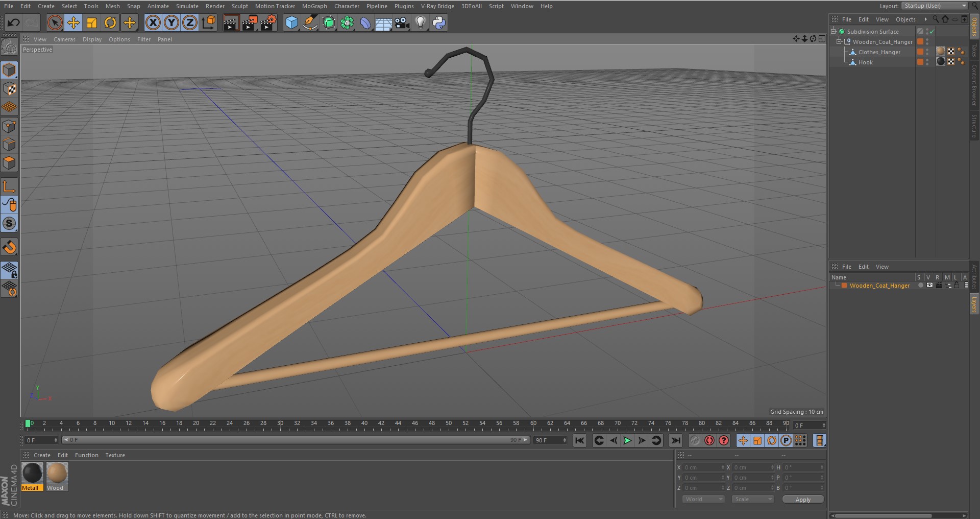Select the Metall material swatch
This screenshot has height=519, width=980.
pyautogui.click(x=32, y=477)
